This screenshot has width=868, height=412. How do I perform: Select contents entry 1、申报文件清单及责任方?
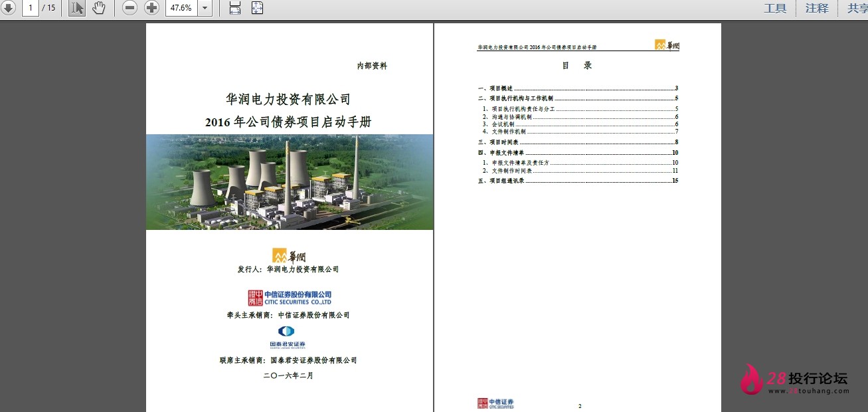(x=580, y=163)
